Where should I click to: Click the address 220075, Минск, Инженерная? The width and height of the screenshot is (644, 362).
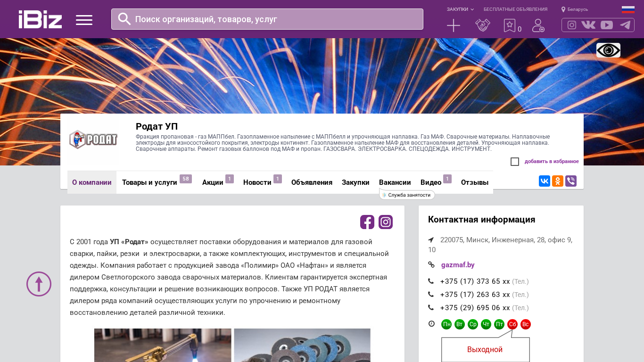click(x=500, y=245)
